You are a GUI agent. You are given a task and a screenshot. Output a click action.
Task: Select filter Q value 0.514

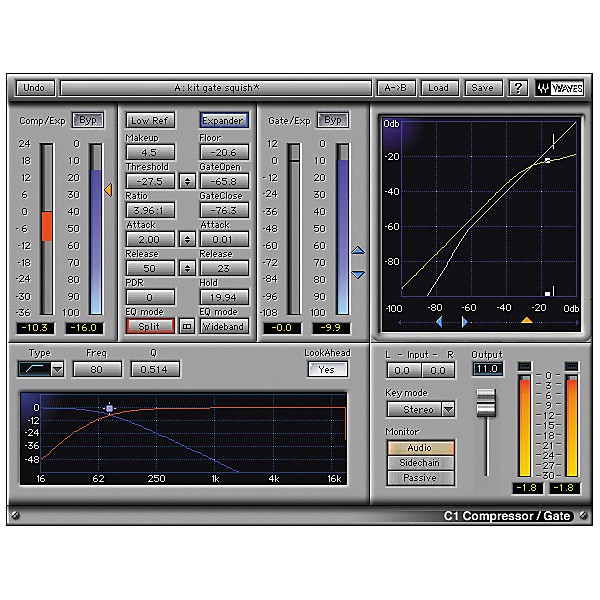155,369
